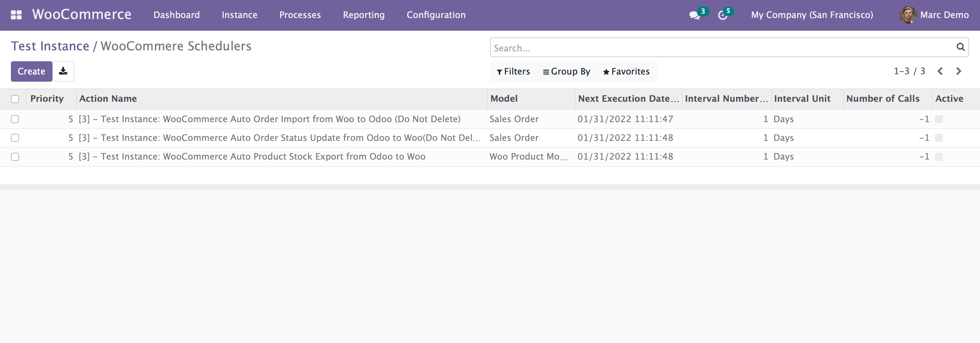This screenshot has width=980, height=343.
Task: Check the Auto Order Import row checkbox
Action: pos(15,119)
